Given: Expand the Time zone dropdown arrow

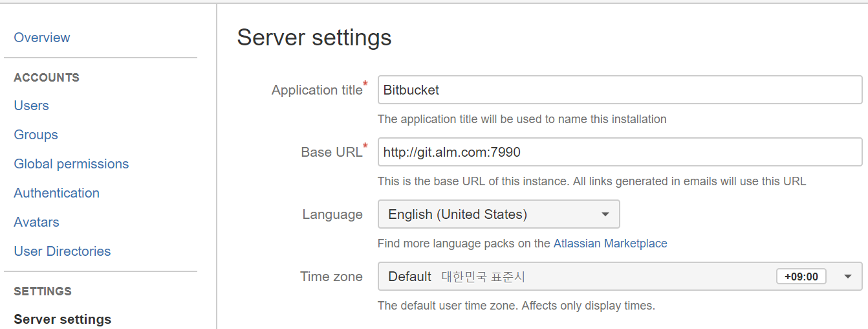Looking at the screenshot, I should 848,277.
